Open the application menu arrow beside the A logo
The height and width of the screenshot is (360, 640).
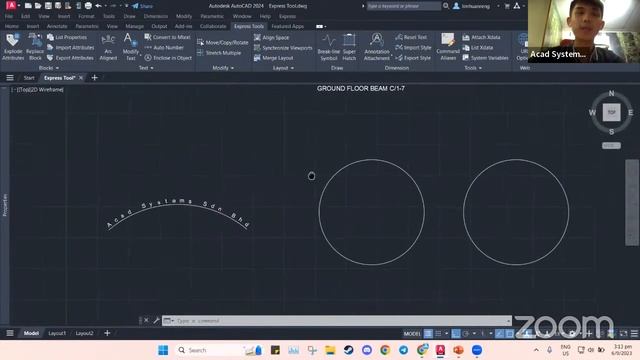pyautogui.click(x=19, y=6)
